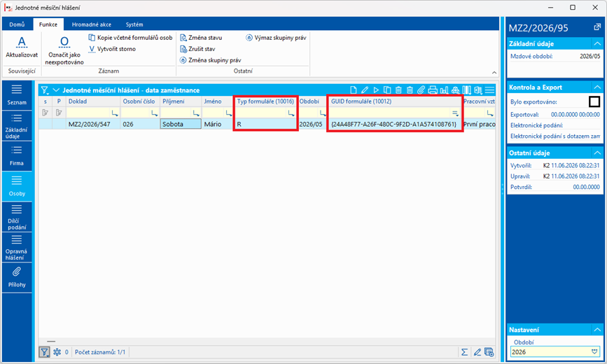Sort by the Příjmení column header
Viewport: 607px width, 364px height.
[181, 101]
